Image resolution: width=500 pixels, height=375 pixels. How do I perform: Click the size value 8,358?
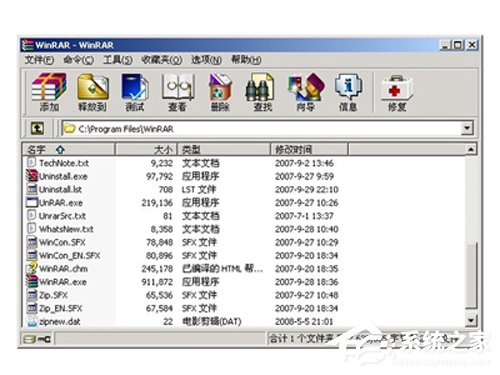(x=162, y=229)
